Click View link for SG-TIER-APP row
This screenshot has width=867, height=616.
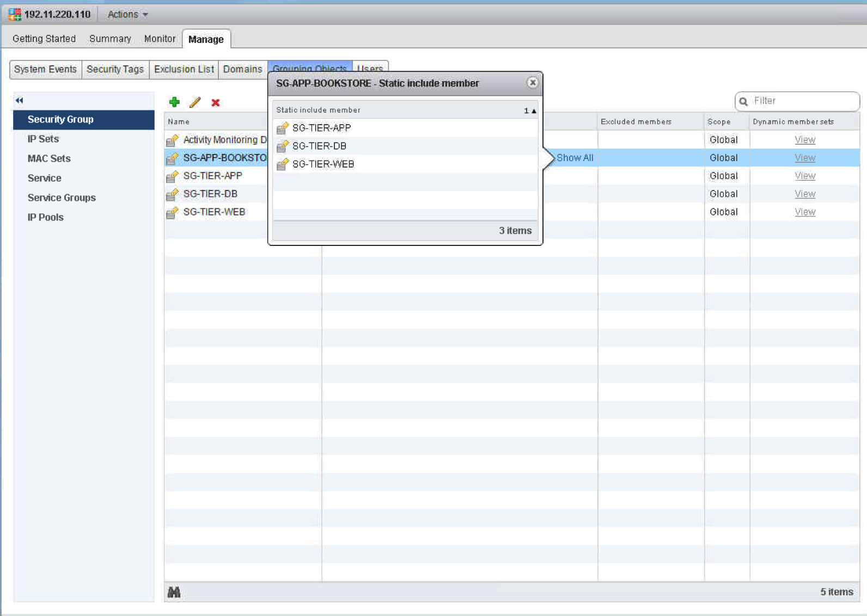click(804, 176)
